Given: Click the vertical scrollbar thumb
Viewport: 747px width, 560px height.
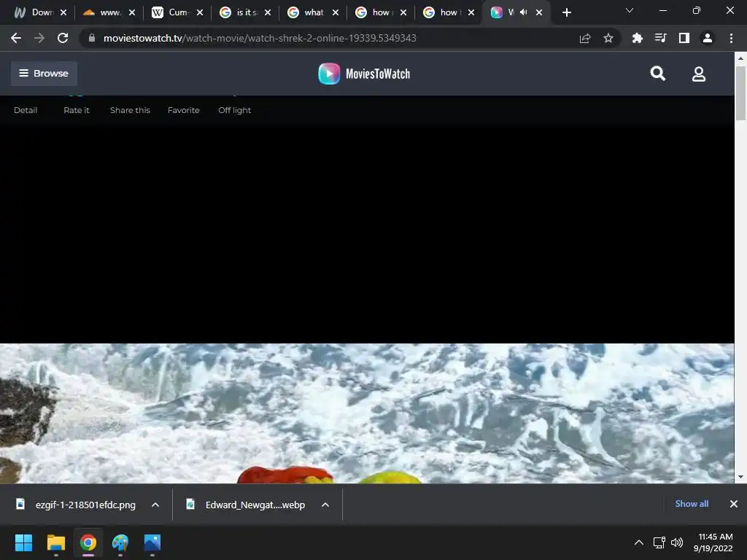Looking at the screenshot, I should 740,93.
